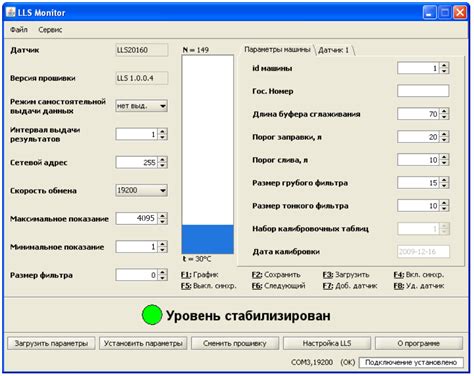The image size is (474, 376).
Task: Click the Гос. Номер input field
Action: 423,91
